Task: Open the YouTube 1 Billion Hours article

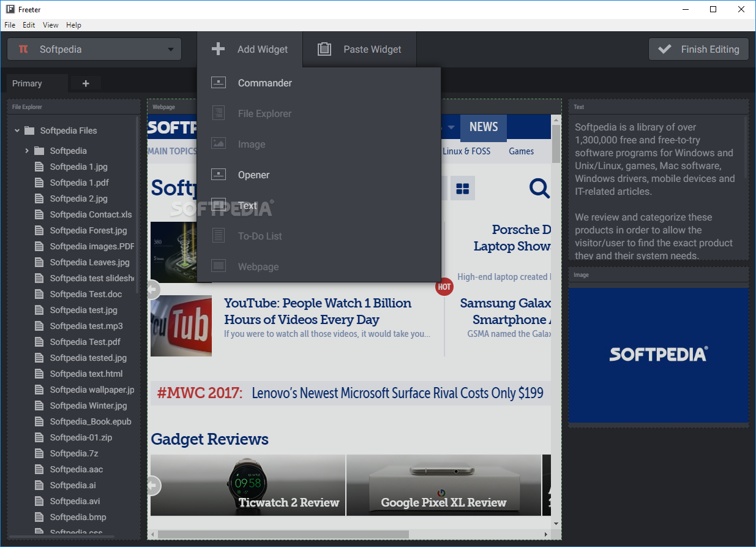Action: click(x=318, y=311)
